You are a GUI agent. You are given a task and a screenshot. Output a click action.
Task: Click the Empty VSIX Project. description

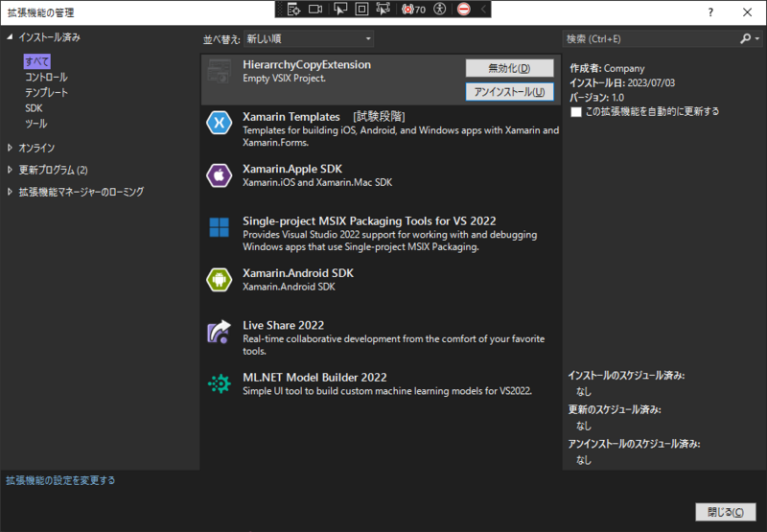284,79
